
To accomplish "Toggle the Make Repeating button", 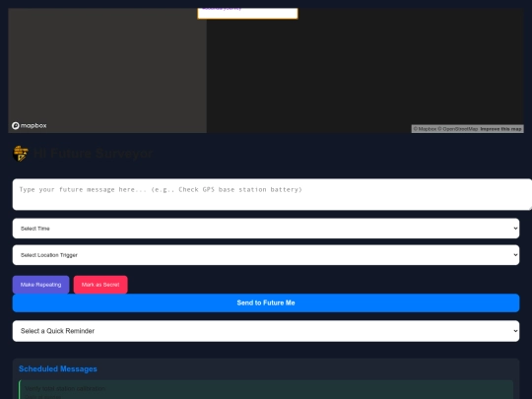I will (x=40, y=285).
